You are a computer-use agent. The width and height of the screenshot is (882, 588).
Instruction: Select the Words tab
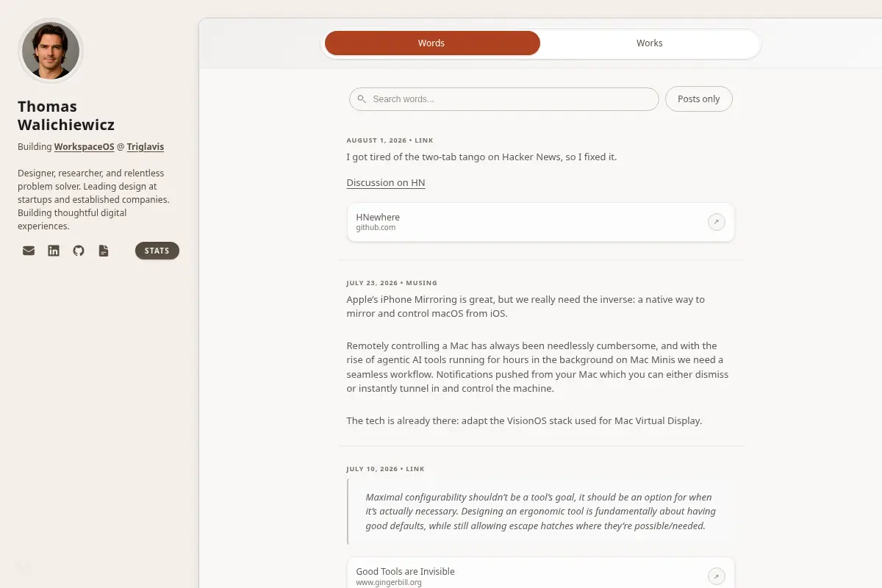[x=432, y=43]
